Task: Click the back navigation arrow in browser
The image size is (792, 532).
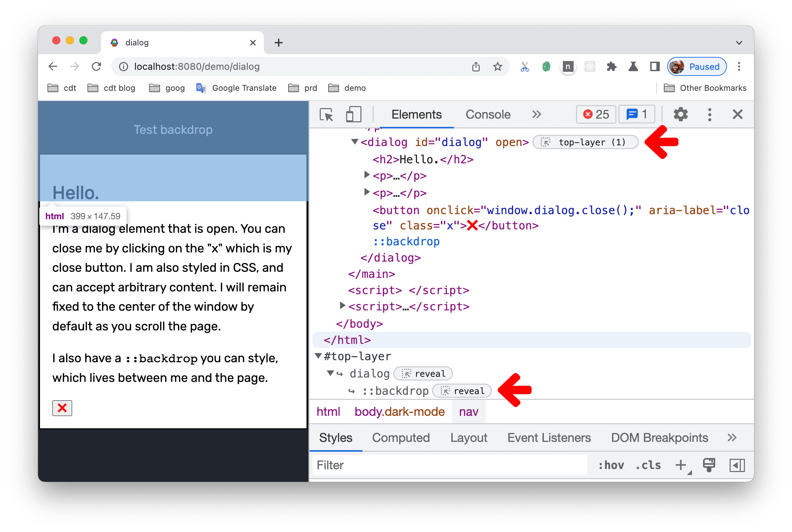Action: click(53, 66)
